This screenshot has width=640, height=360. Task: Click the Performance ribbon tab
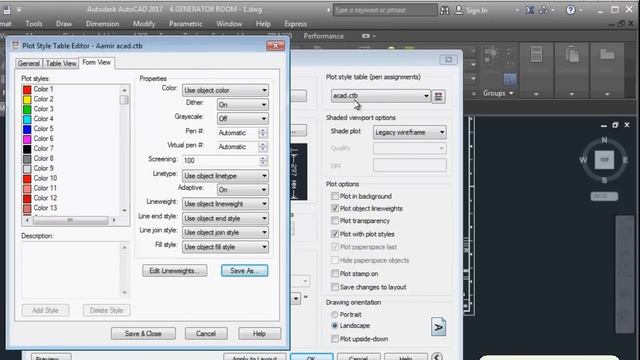323,36
